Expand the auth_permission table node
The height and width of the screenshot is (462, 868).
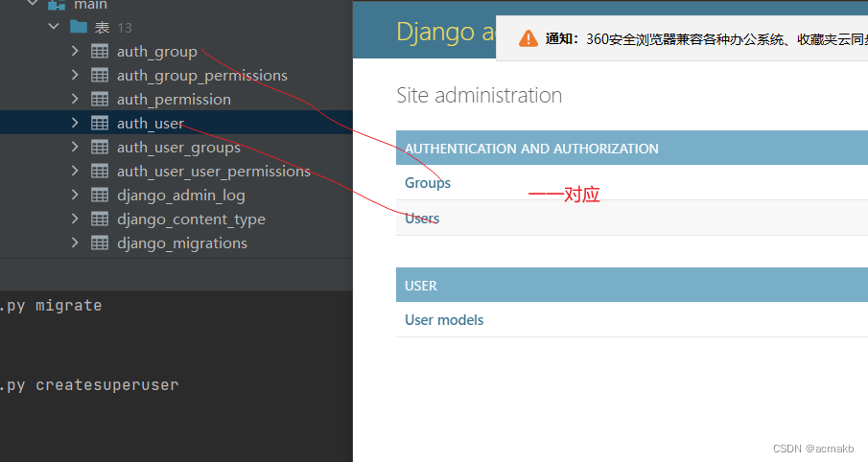pyautogui.click(x=75, y=99)
